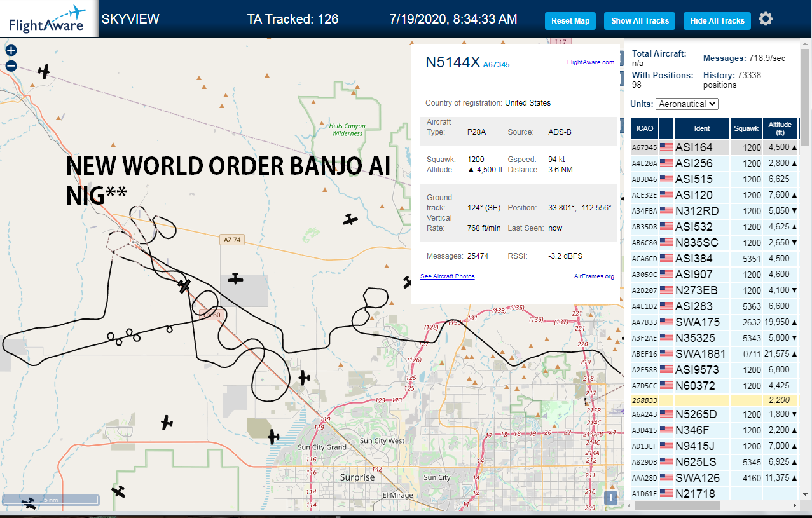Click ICAO cell AA7B33

coord(644,322)
